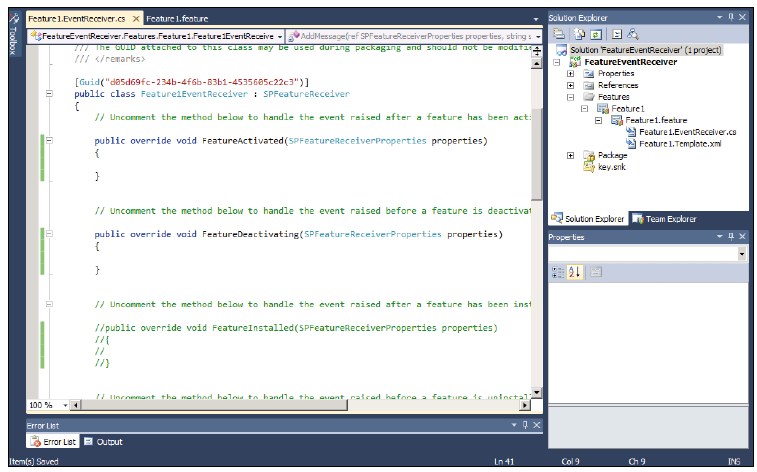The height and width of the screenshot is (472, 757).
Task: Close the Properties panel
Action: pyautogui.click(x=743, y=236)
